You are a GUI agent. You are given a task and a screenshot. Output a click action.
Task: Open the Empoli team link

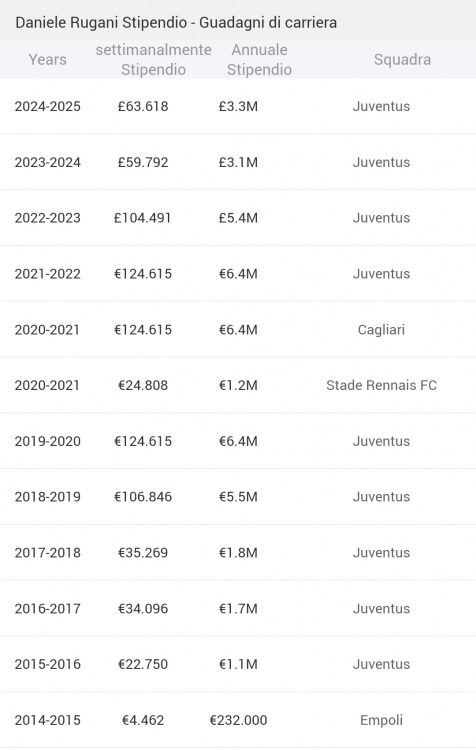(x=381, y=720)
